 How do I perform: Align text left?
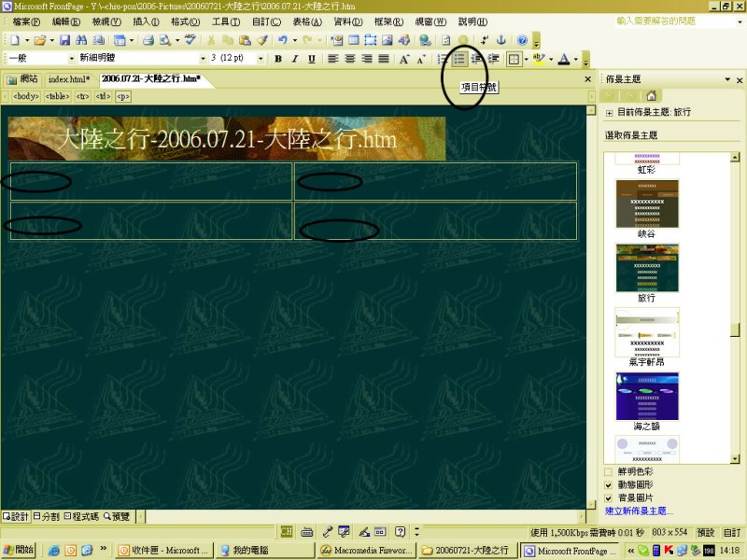tap(333, 59)
